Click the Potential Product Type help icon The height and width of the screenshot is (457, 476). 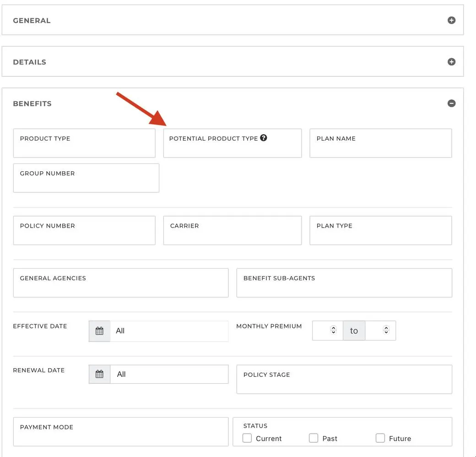pyautogui.click(x=264, y=138)
